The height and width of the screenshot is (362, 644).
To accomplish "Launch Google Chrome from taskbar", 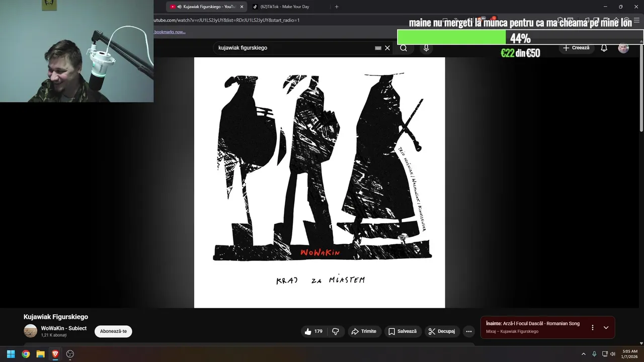I will [26, 354].
